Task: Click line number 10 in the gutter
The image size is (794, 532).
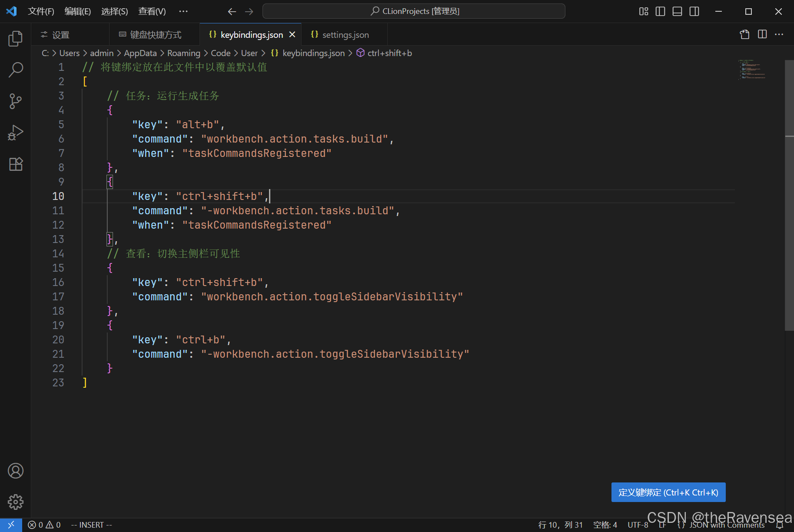Action: (x=58, y=196)
